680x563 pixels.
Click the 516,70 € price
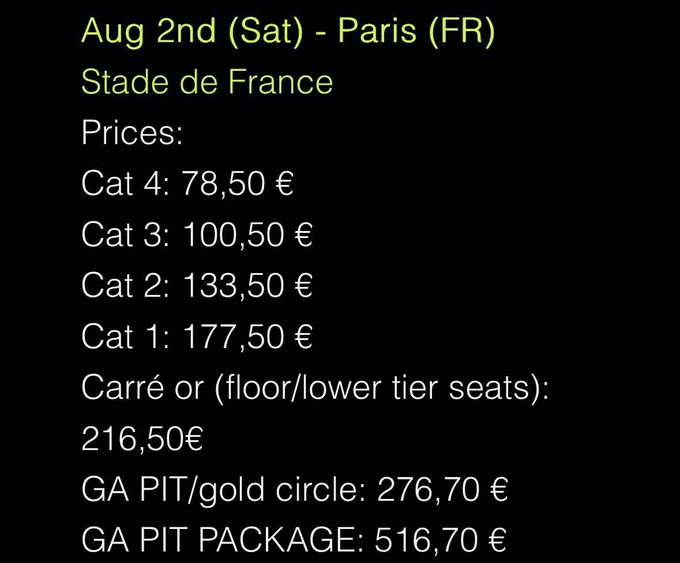pos(440,540)
